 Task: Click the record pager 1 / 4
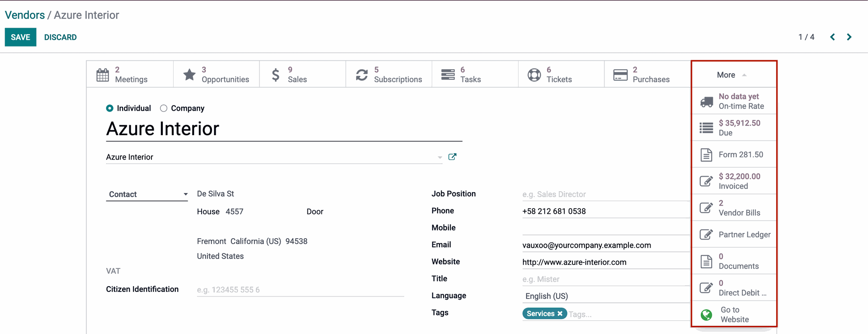click(806, 37)
